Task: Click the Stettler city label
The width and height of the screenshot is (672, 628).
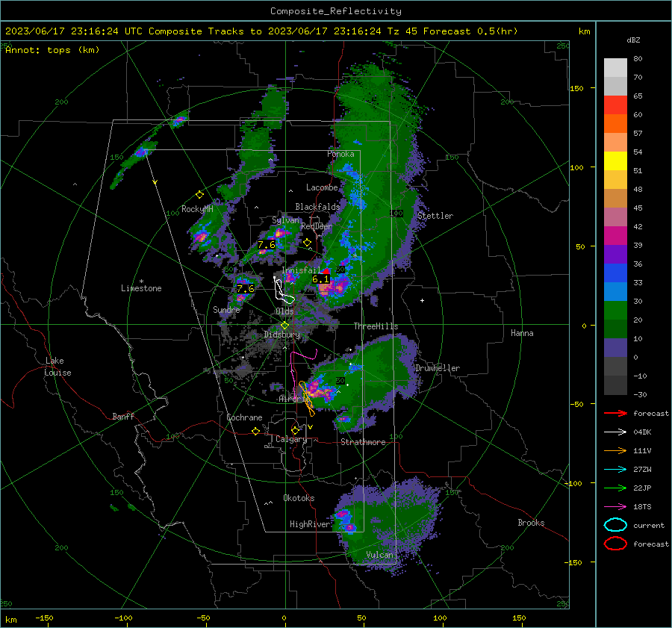Action: (x=435, y=216)
